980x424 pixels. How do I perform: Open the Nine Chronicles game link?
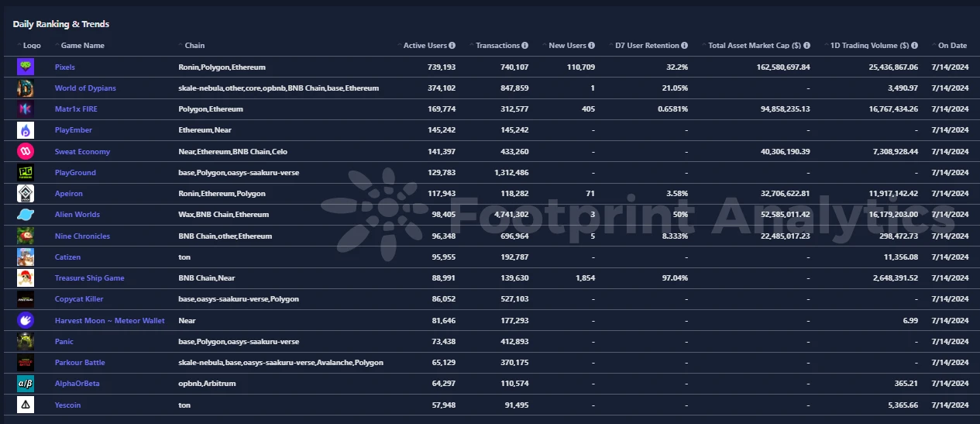[82, 236]
